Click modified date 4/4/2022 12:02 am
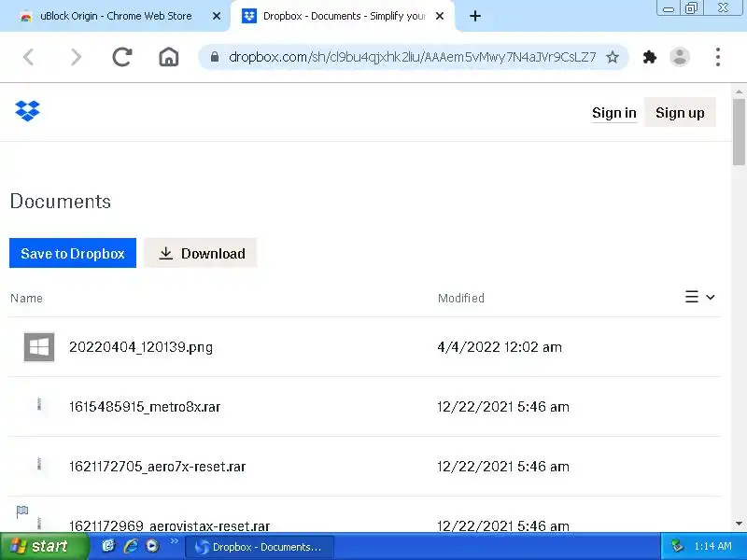The image size is (747, 560). tap(500, 347)
